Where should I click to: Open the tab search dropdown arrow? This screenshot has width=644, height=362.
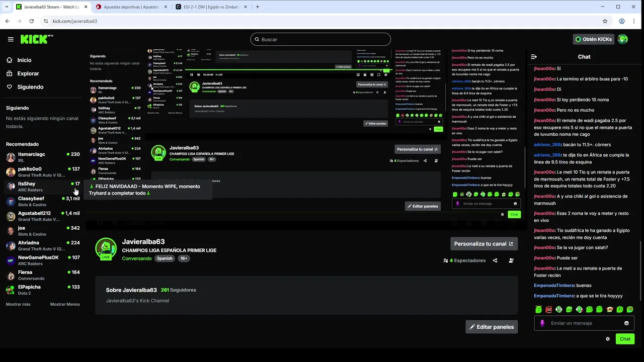click(6, 7)
